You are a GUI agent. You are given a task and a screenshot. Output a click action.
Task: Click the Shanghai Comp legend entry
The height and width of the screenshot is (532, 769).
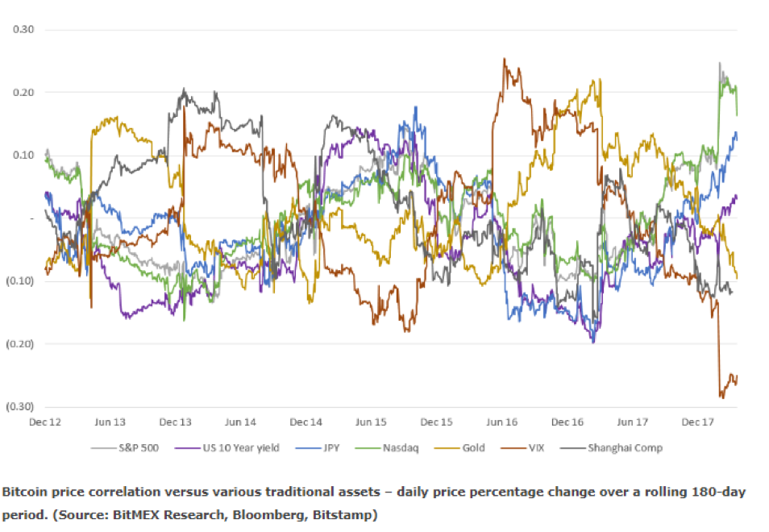(611, 447)
